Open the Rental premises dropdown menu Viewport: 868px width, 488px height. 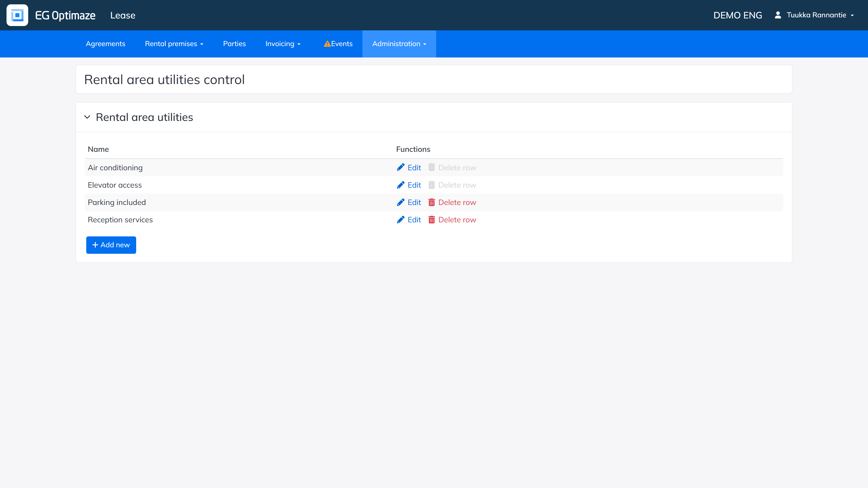[174, 44]
